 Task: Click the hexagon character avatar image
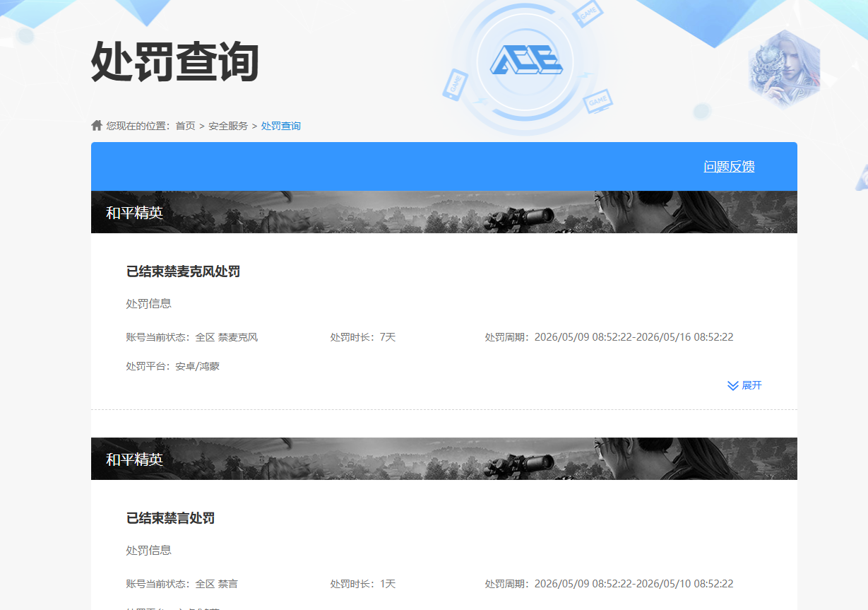785,69
